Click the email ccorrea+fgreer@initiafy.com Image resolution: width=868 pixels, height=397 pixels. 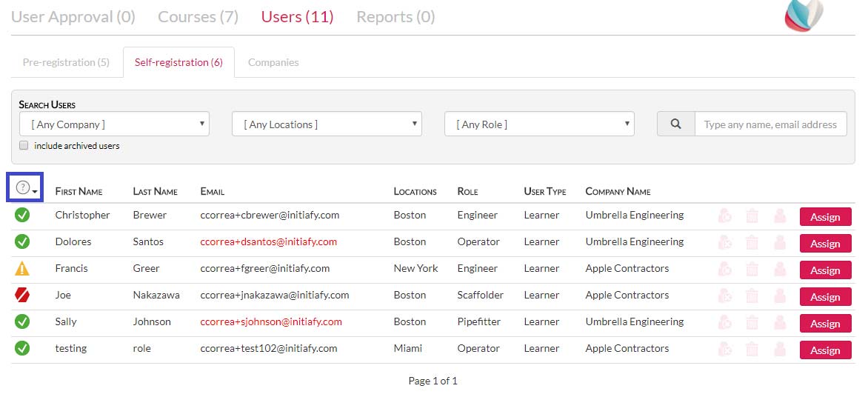[x=265, y=269]
